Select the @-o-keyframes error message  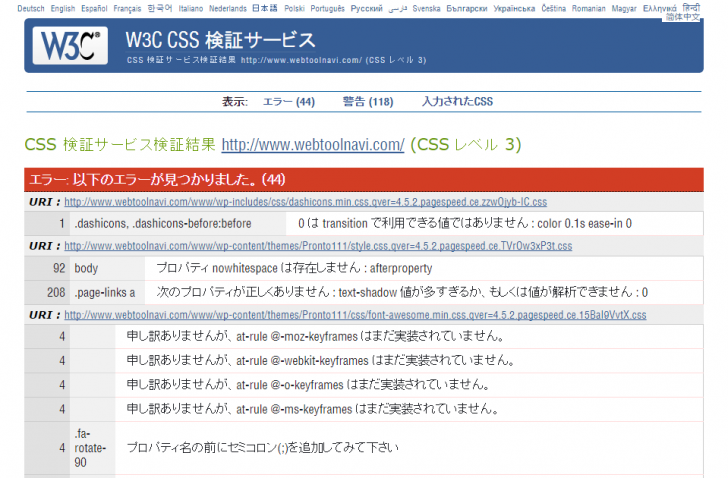pos(308,384)
